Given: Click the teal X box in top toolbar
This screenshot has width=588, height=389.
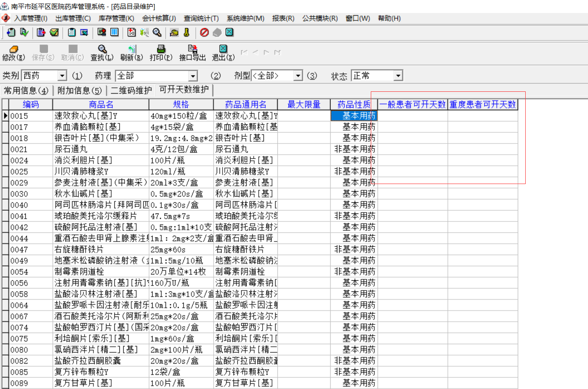Looking at the screenshot, I should click(229, 33).
